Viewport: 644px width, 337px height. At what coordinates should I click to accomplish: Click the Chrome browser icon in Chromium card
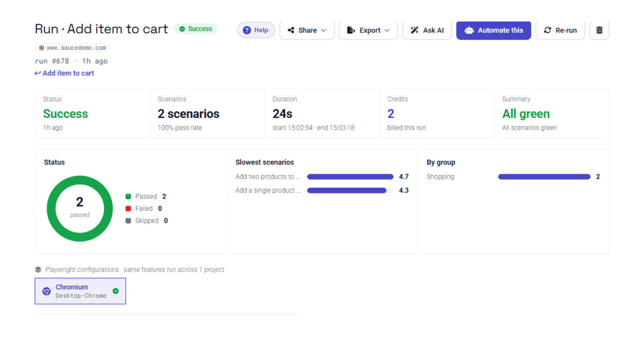coord(47,291)
